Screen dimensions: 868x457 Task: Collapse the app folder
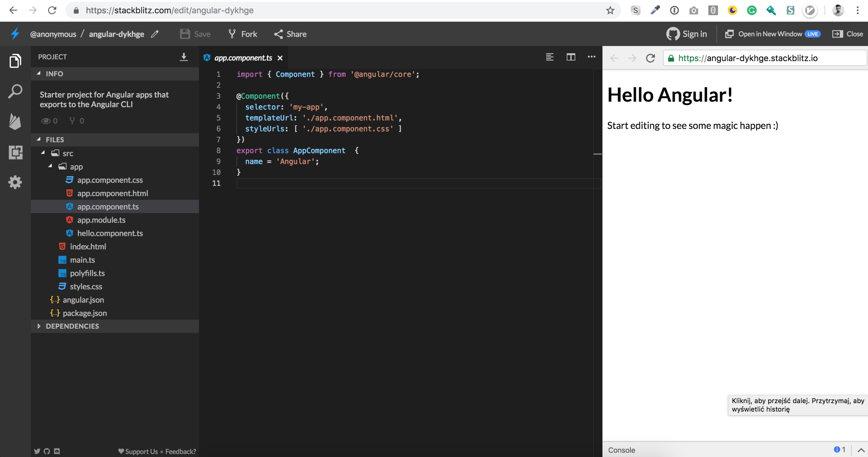pyautogui.click(x=50, y=166)
